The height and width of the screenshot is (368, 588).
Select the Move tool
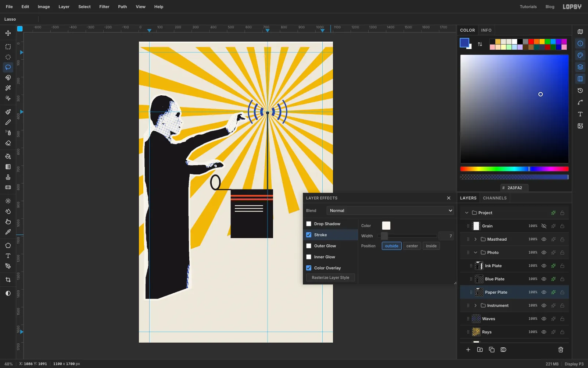point(8,33)
